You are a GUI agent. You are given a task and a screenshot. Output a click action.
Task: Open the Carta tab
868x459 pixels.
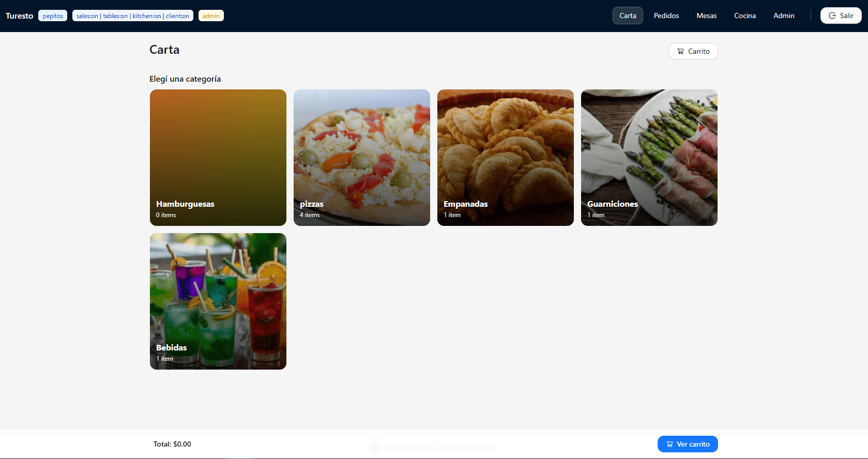628,16
